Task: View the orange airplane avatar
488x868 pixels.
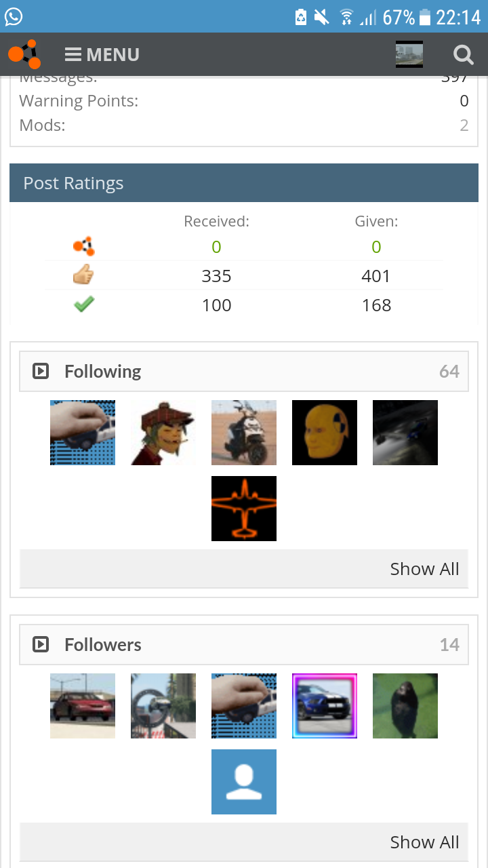Action: [244, 509]
